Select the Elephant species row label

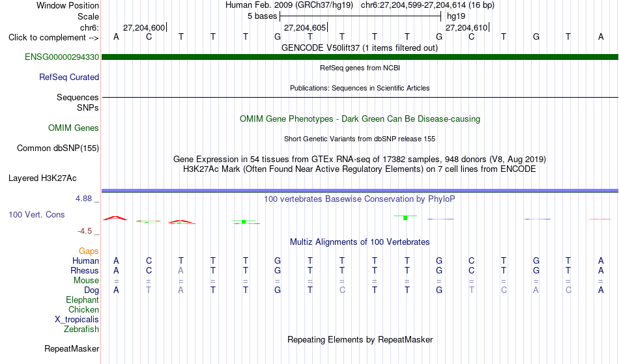82,300
